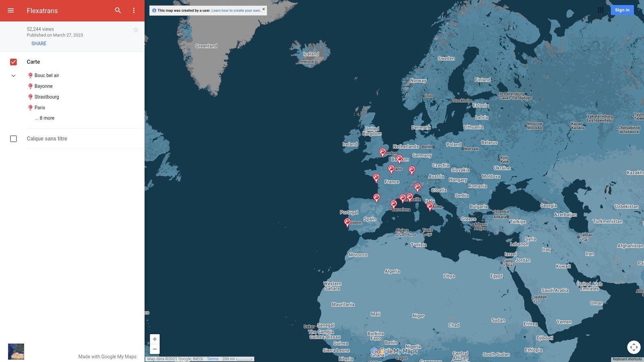This screenshot has width=644, height=362.
Task: Collapse the Carte layer list chevron
Action: coord(13,76)
